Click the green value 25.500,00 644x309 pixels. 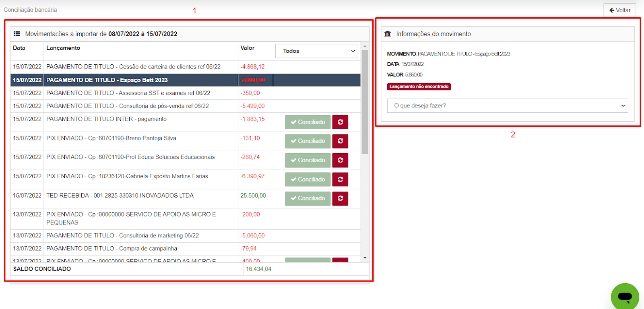point(253,196)
